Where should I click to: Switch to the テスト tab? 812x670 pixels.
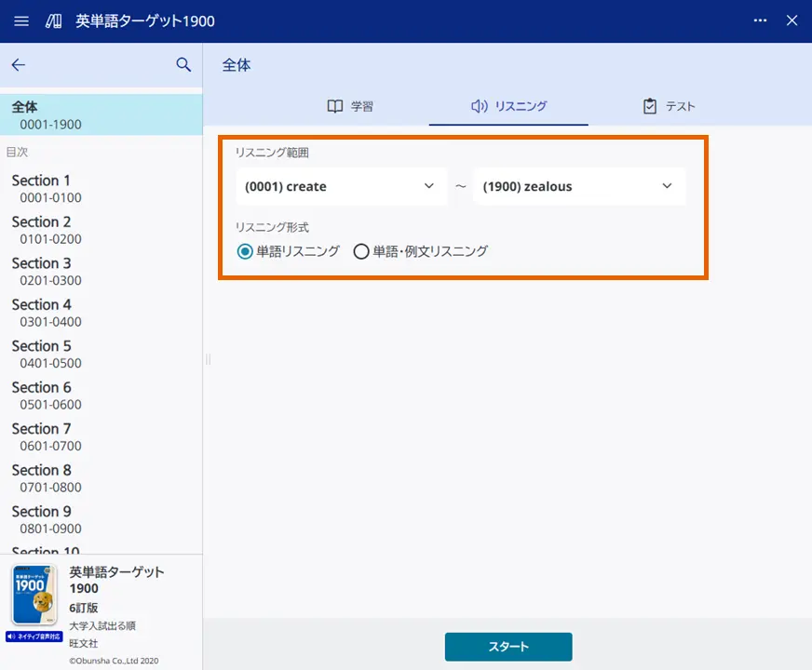[x=669, y=105]
